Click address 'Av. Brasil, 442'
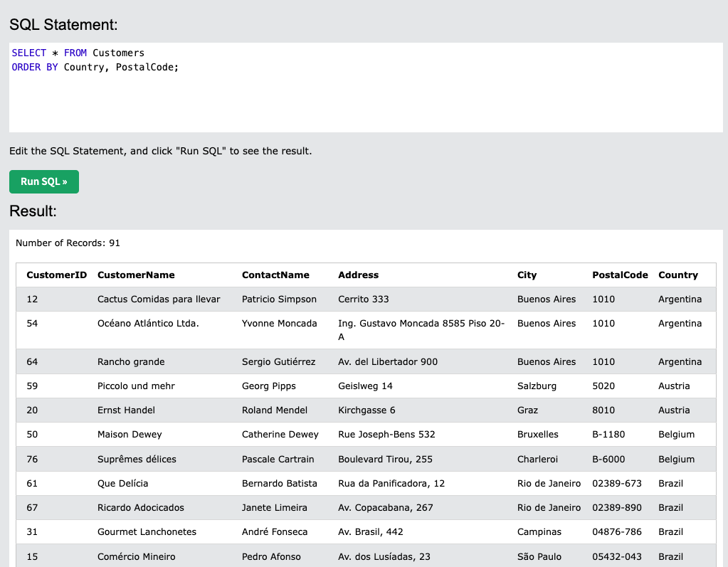This screenshot has height=567, width=728. [371, 531]
